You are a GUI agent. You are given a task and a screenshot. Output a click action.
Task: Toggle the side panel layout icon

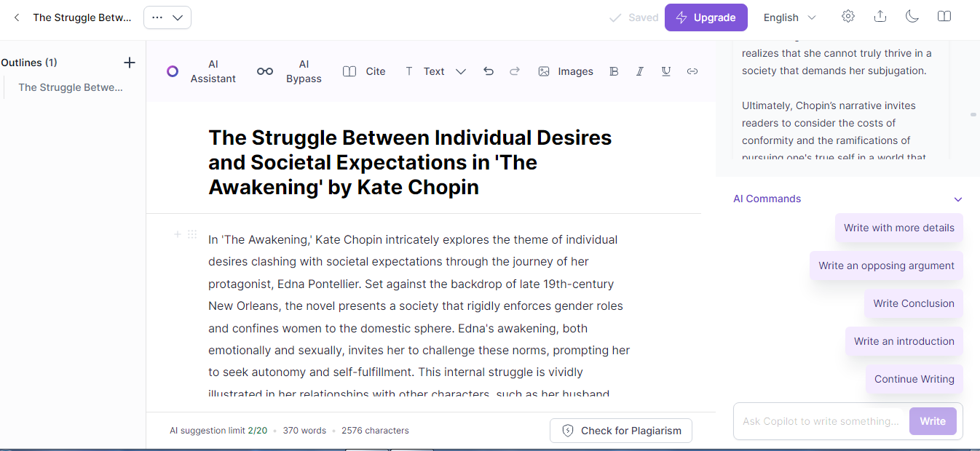coord(944,17)
